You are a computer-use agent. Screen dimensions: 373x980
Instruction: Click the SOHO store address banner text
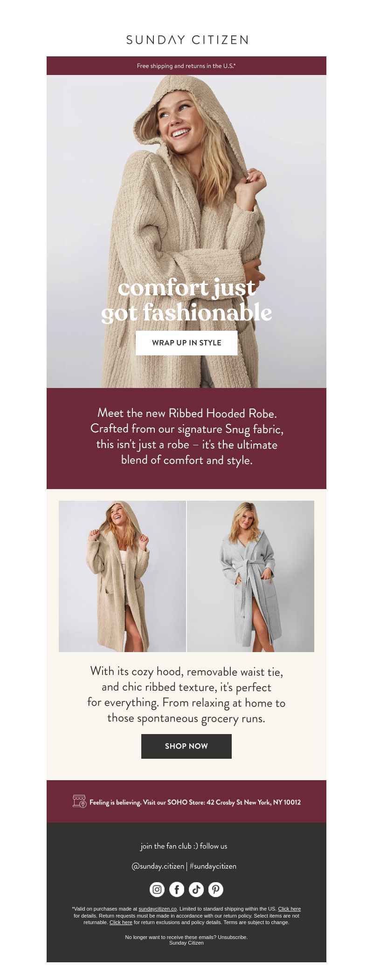(x=195, y=802)
